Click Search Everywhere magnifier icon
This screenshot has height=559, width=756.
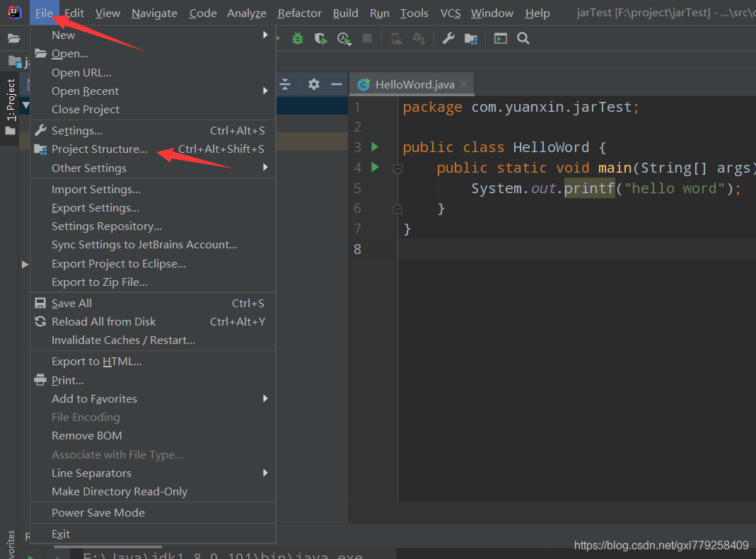pyautogui.click(x=523, y=38)
